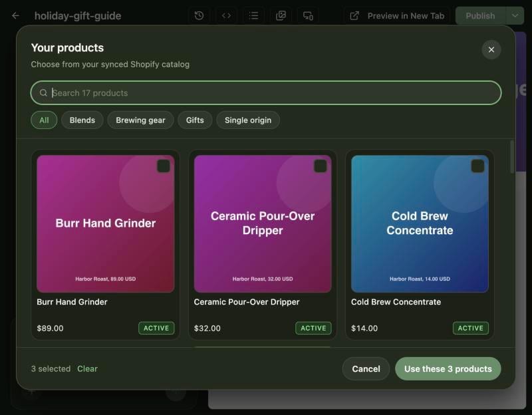This screenshot has width=532, height=415.
Task: Click the $14.00 price text
Action: [364, 328]
